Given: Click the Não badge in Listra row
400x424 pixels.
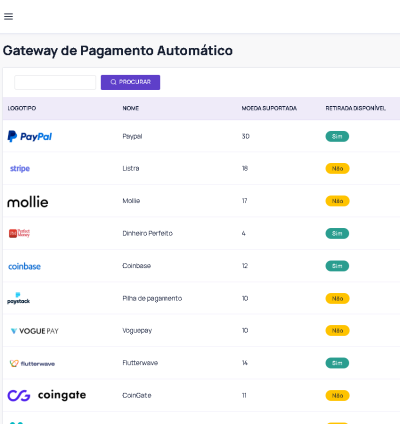Looking at the screenshot, I should [337, 169].
